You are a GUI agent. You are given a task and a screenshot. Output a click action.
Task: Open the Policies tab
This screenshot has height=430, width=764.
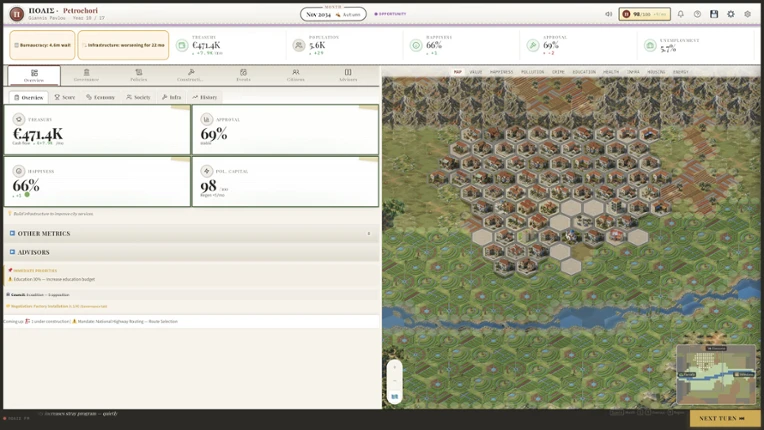139,75
